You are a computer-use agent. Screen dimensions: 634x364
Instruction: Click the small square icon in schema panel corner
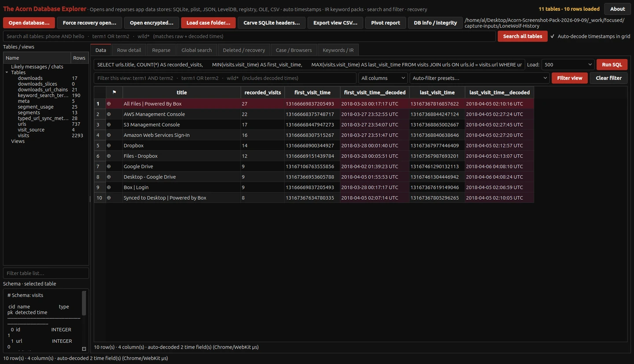click(84, 349)
